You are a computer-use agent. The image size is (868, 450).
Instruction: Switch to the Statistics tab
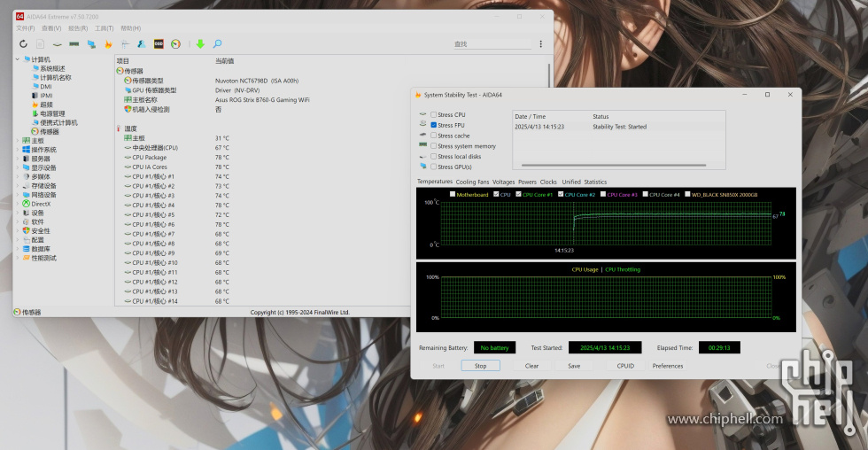[595, 182]
